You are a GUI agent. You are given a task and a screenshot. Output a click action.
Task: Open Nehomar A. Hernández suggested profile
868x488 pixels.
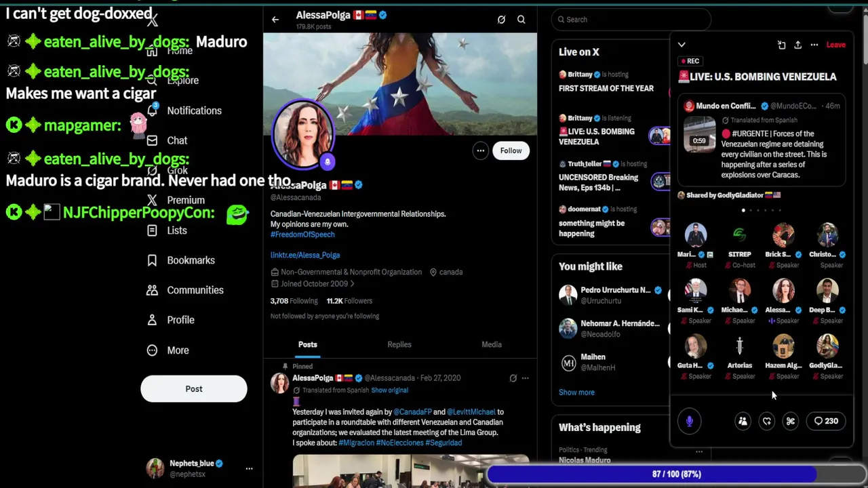pyautogui.click(x=610, y=329)
